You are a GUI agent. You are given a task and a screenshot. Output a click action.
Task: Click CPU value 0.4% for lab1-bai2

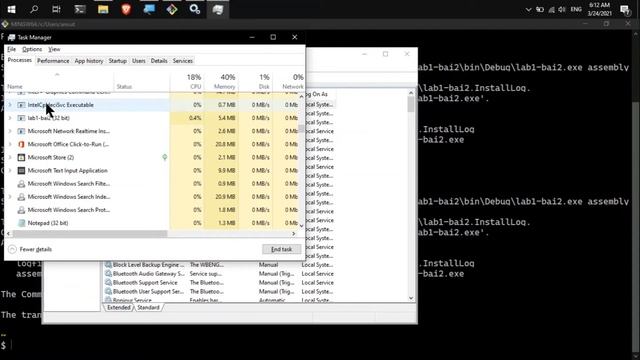click(195, 118)
